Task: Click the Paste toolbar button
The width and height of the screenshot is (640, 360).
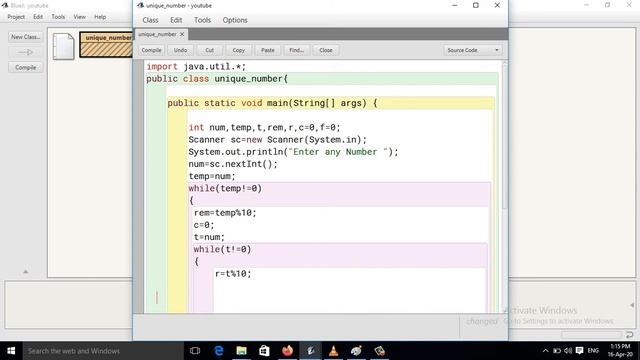Action: (x=268, y=50)
